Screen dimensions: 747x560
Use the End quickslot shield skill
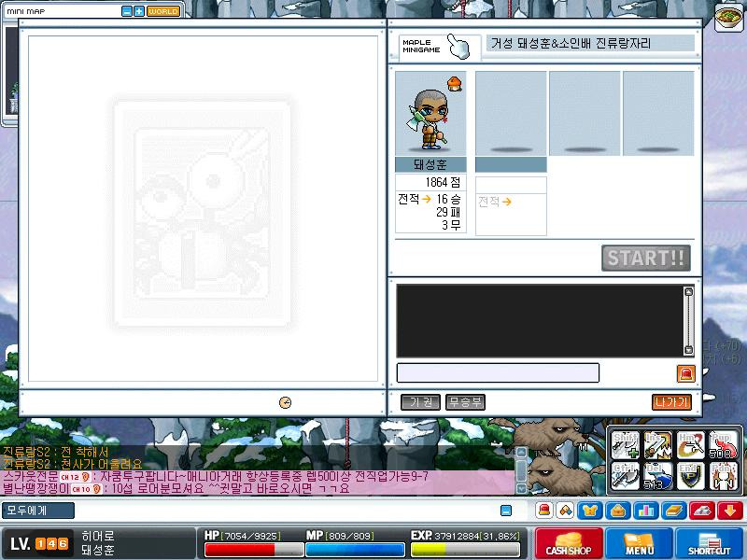[x=690, y=476]
